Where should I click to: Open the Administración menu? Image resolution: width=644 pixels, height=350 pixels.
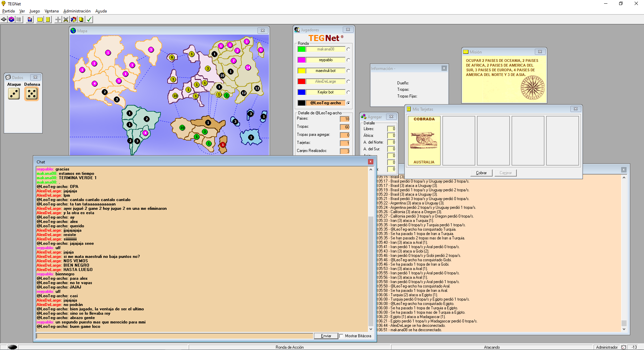[x=77, y=11]
